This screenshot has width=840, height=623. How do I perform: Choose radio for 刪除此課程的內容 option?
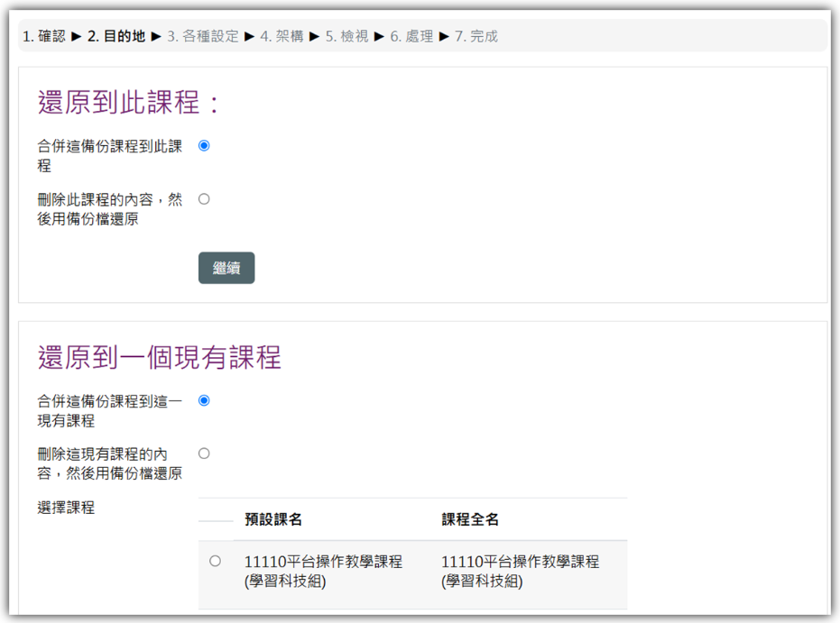204,199
